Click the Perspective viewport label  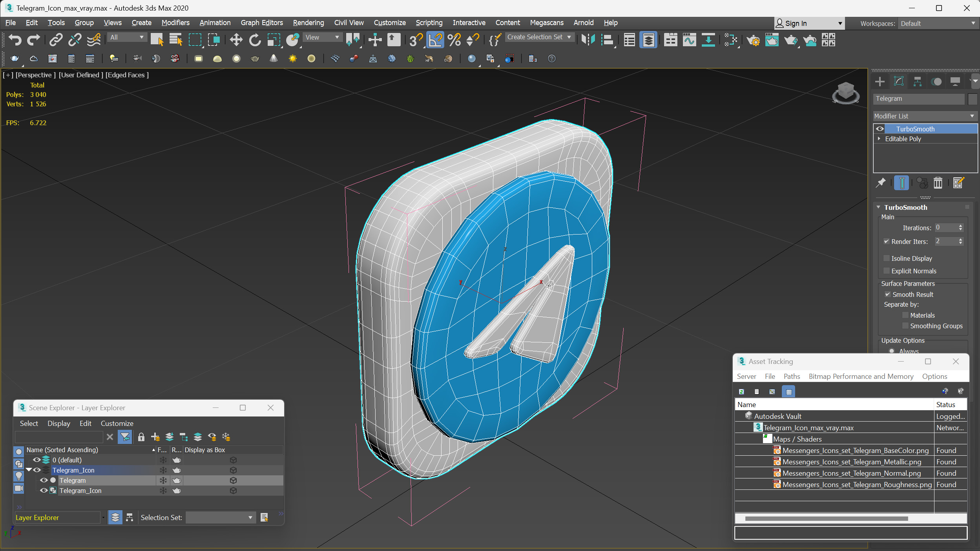point(36,75)
